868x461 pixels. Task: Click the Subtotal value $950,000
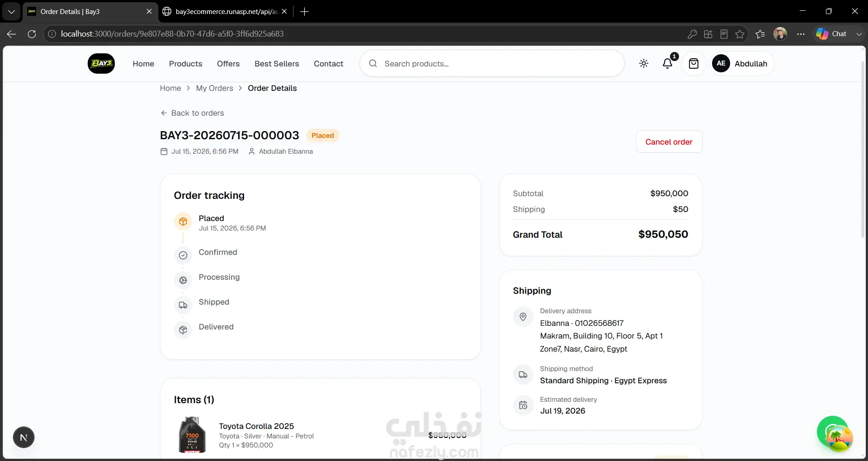(669, 193)
